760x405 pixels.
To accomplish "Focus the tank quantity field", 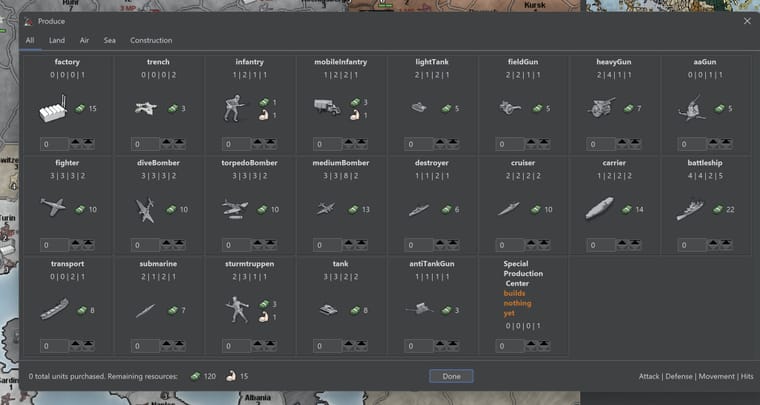I will [328, 346].
